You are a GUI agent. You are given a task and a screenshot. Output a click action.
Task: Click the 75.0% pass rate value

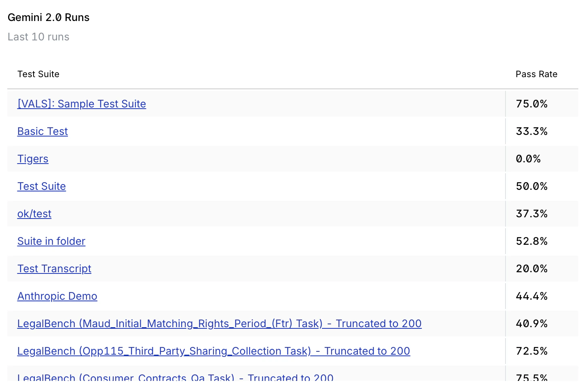(531, 104)
